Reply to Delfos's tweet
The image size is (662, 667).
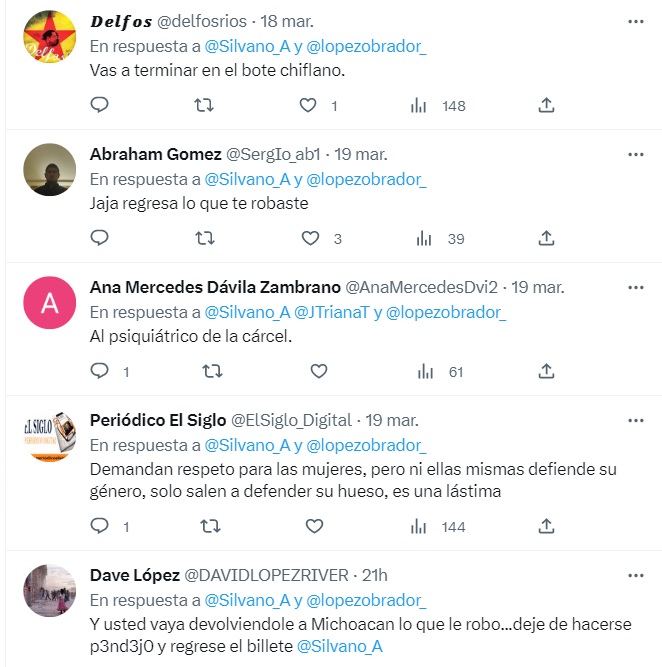[x=99, y=105]
